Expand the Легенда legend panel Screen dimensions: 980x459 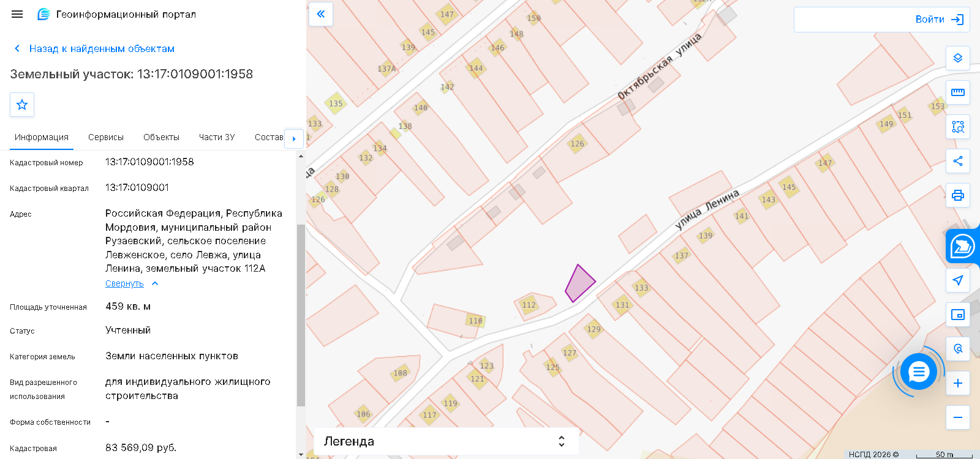pos(447,441)
